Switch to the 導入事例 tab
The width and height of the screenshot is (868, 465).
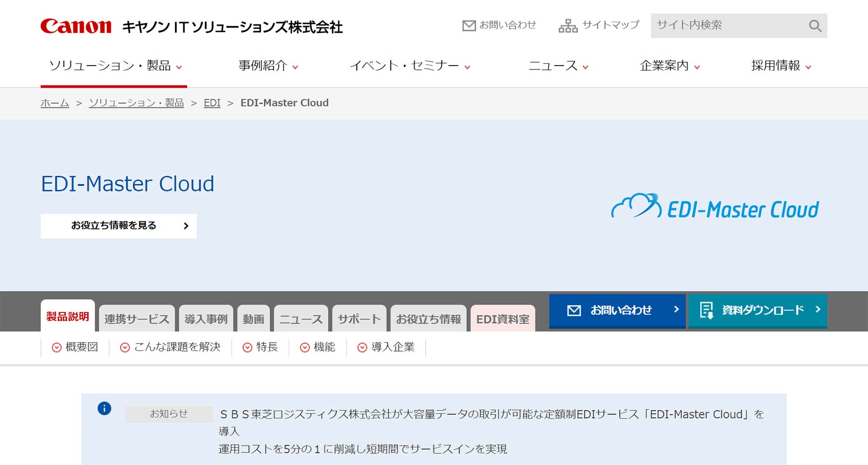[206, 319]
